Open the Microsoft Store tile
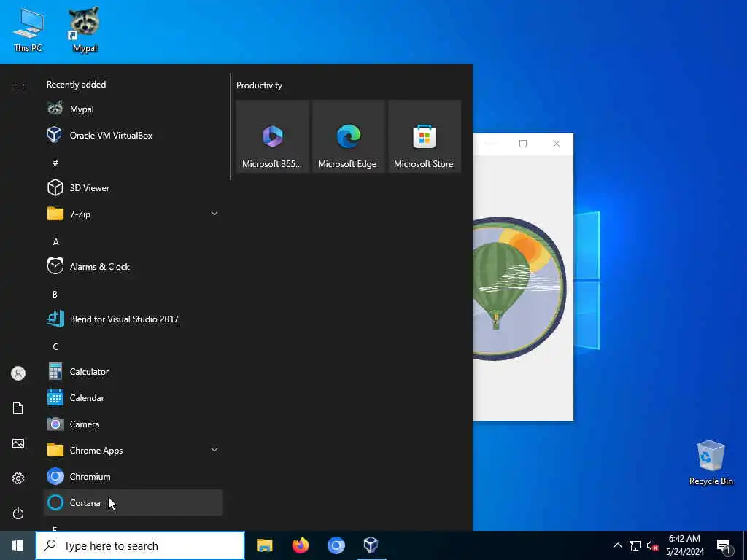 coord(425,136)
